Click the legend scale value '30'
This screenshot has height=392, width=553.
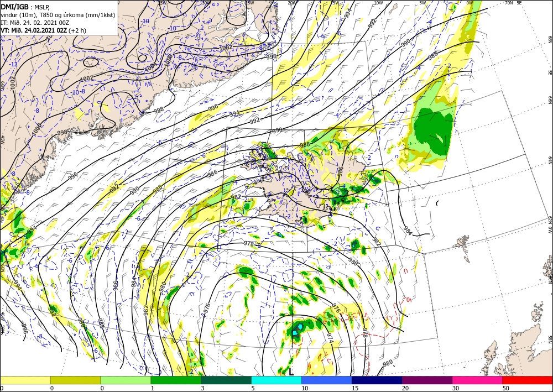(456, 388)
